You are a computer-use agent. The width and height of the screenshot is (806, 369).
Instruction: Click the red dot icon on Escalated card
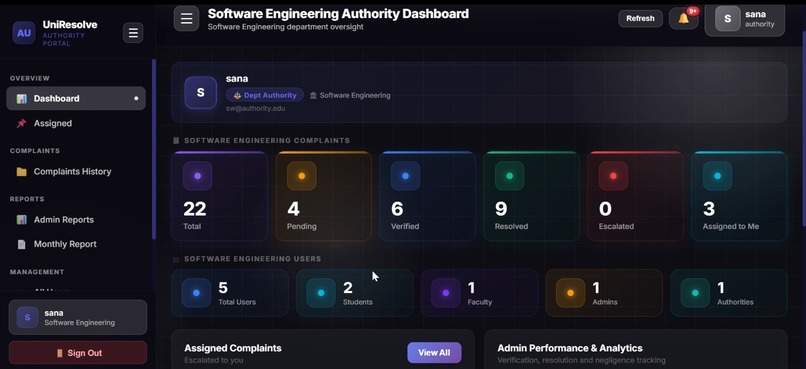(613, 176)
